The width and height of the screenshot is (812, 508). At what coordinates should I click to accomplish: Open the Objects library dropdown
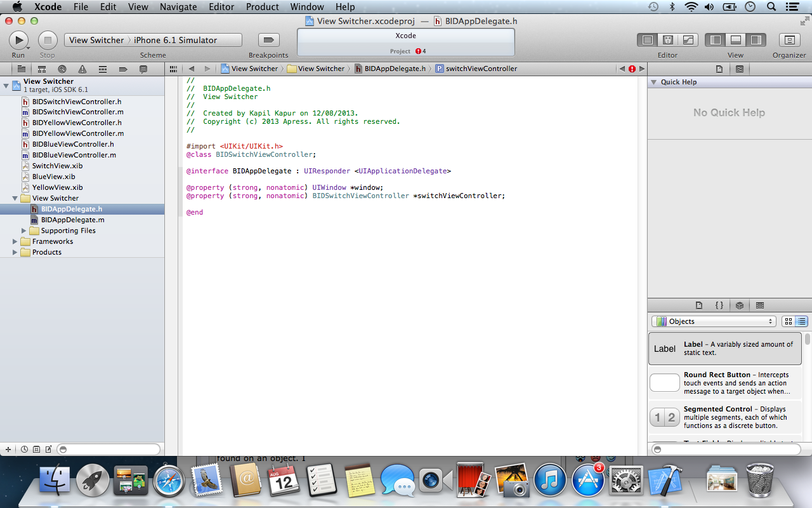coord(714,321)
